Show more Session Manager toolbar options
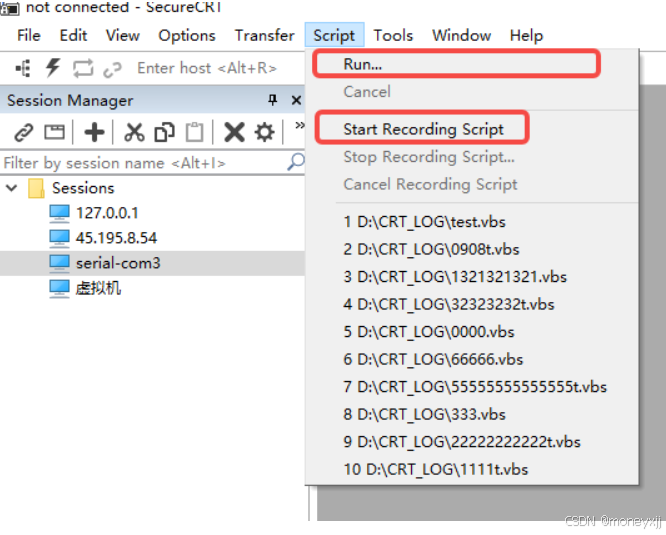 [x=299, y=125]
